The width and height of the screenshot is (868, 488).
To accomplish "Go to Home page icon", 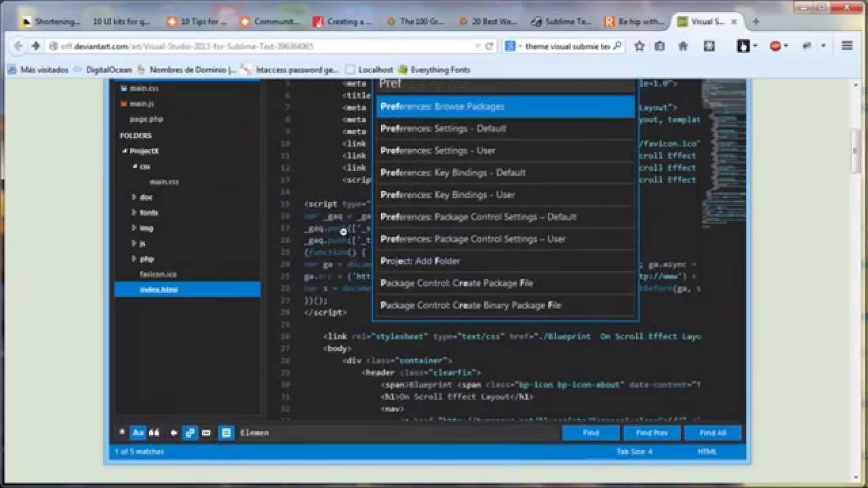I will click(x=684, y=46).
